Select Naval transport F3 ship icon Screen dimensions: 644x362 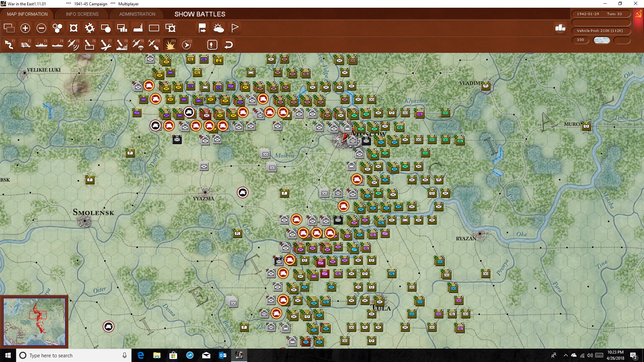pos(41,45)
